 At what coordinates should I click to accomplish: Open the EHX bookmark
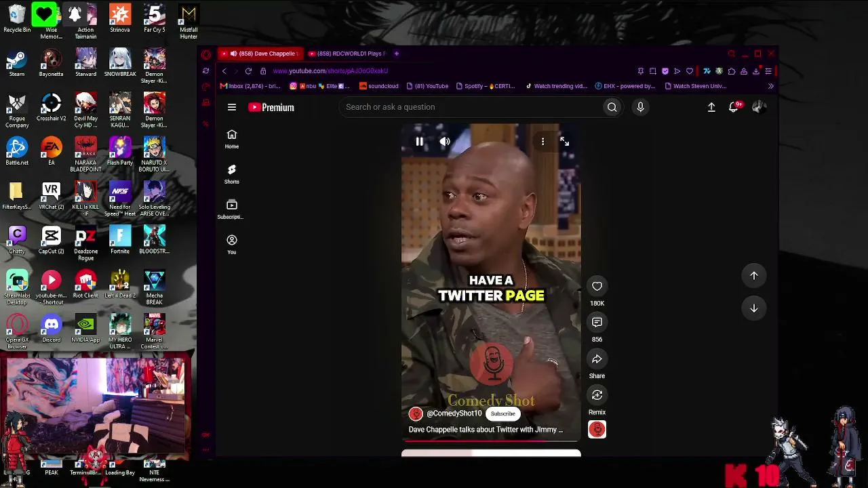click(x=625, y=86)
